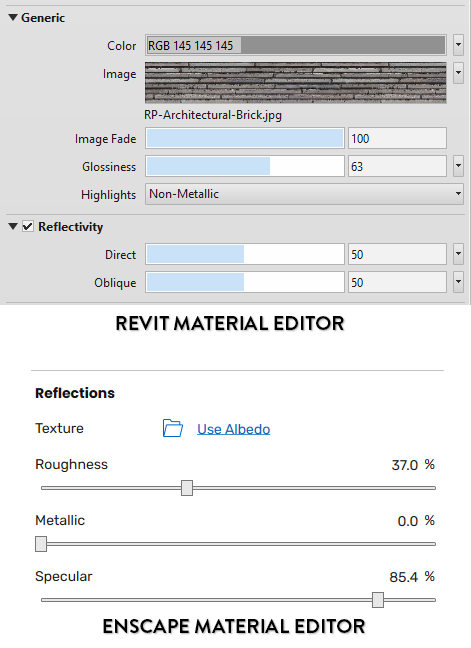Click the Use Albedo link
471x648 pixels.
point(233,429)
